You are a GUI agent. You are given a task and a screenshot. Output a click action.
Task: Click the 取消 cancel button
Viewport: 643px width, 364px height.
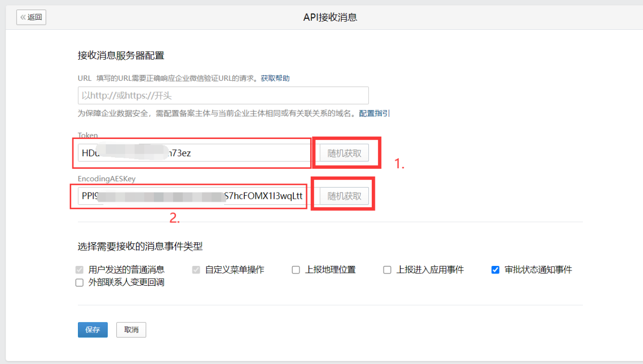coord(131,330)
